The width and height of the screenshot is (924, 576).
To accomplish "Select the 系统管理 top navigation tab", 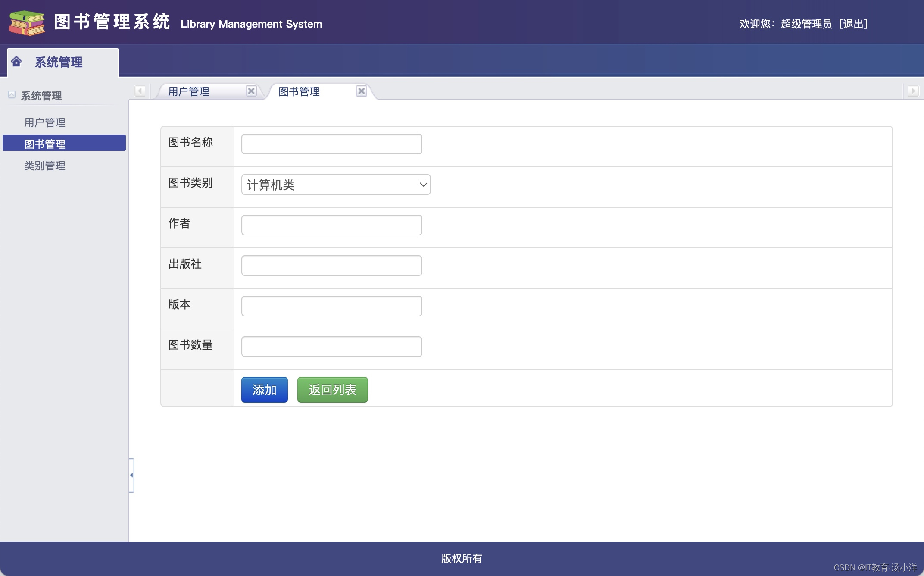I will (63, 62).
